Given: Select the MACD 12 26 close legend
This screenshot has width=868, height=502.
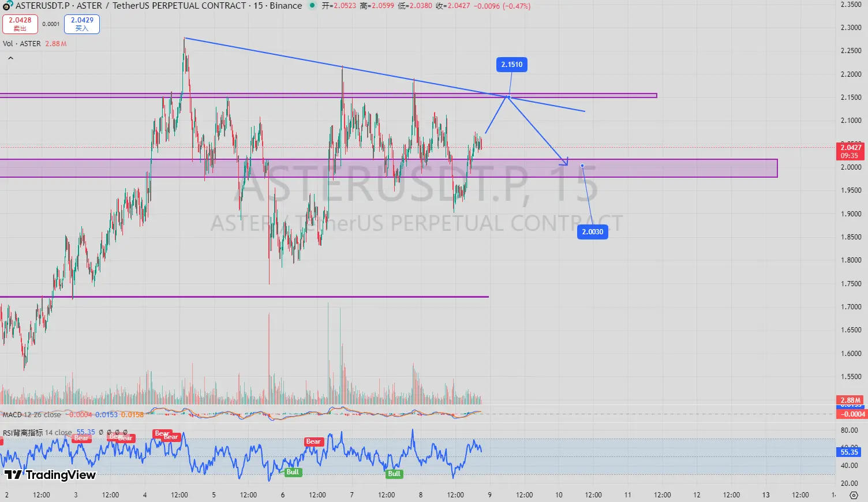Looking at the screenshot, I should [32, 414].
